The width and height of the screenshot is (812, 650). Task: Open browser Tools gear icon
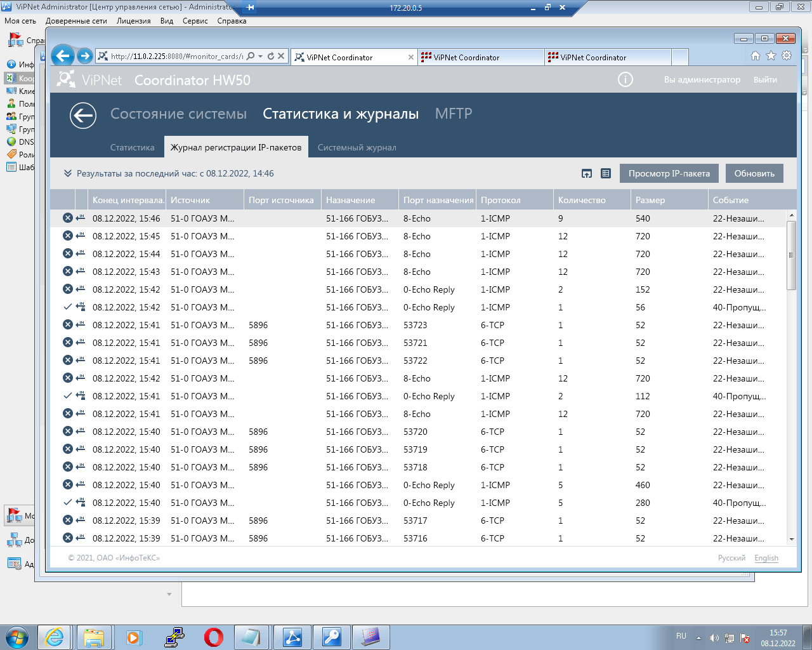point(787,56)
